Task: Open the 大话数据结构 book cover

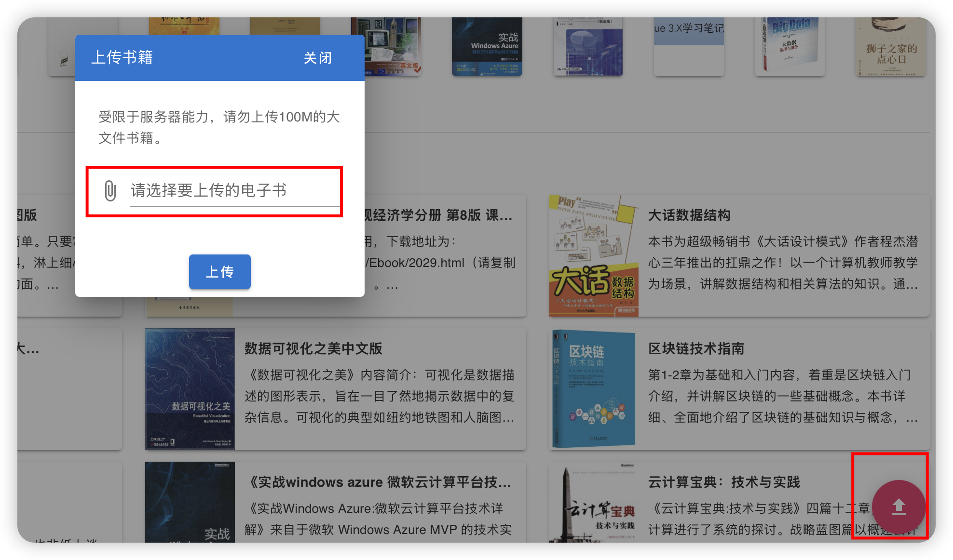Action: click(593, 255)
